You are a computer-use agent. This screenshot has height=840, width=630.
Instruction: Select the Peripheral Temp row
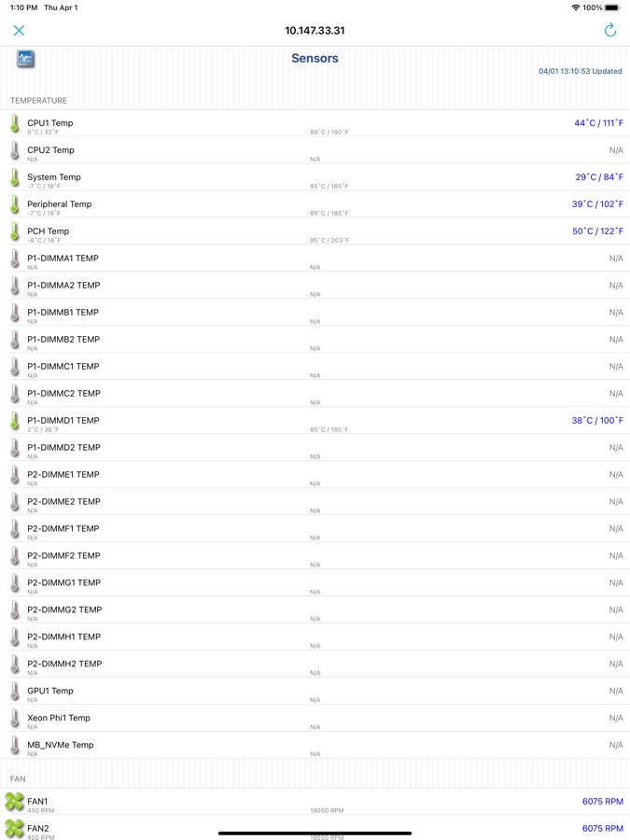(x=315, y=204)
